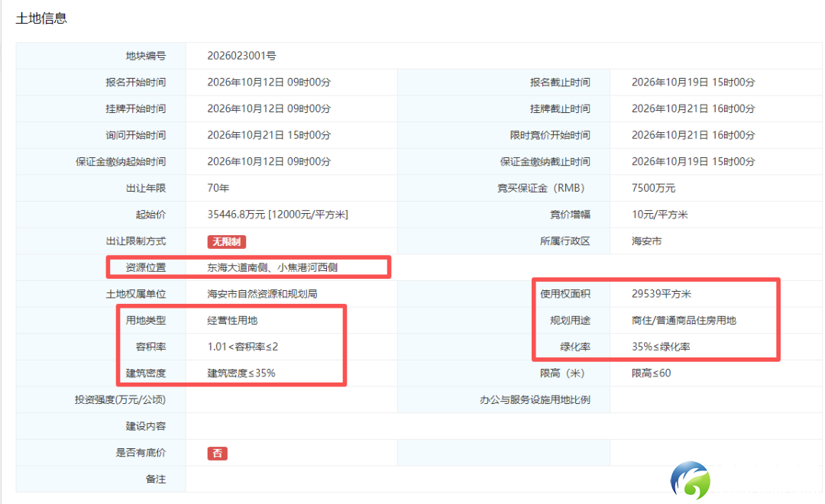The height and width of the screenshot is (504, 825).
Task: Click the 限时竞价开始时间 label
Action: pos(550,135)
